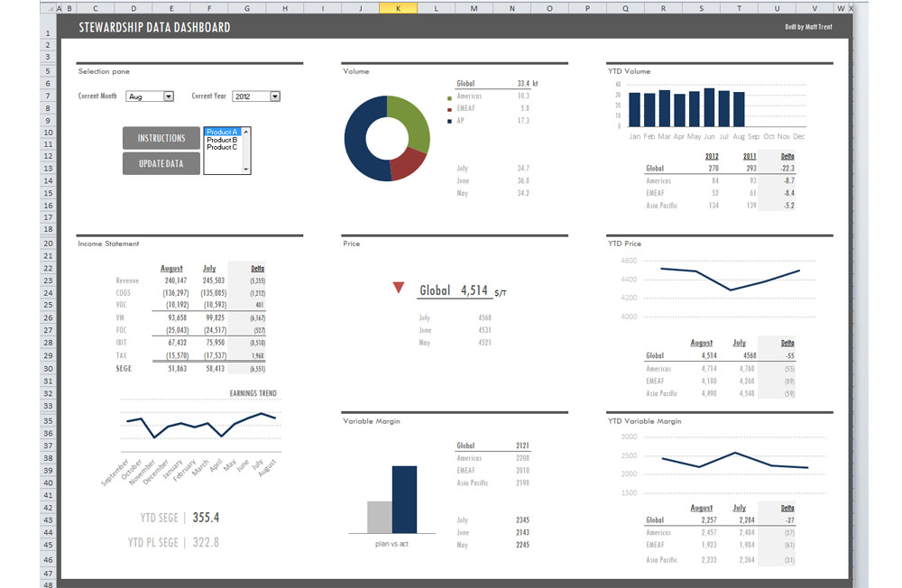Click the INSTRUCTIONS button

tap(161, 138)
